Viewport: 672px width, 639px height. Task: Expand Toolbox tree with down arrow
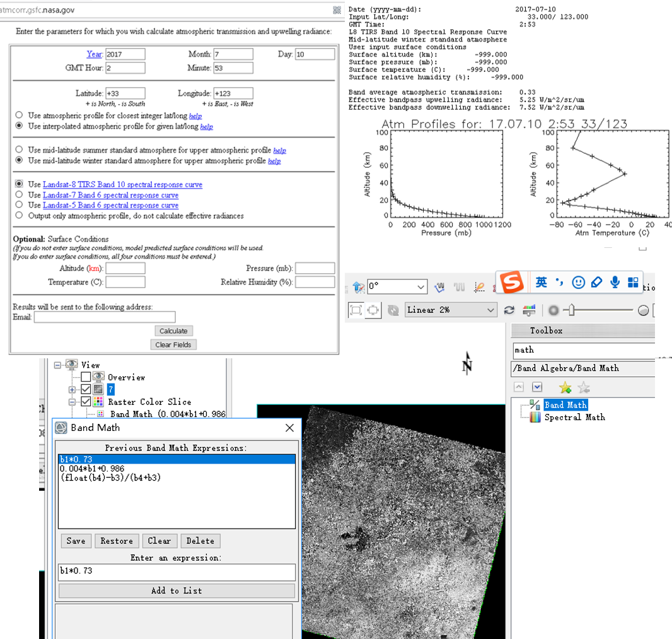pos(537,387)
